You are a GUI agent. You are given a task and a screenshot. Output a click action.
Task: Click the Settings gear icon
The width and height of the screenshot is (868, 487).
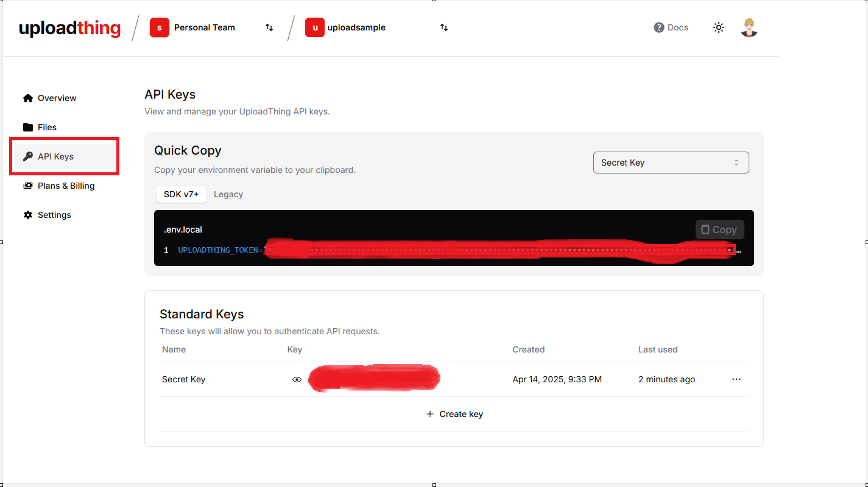coord(28,215)
